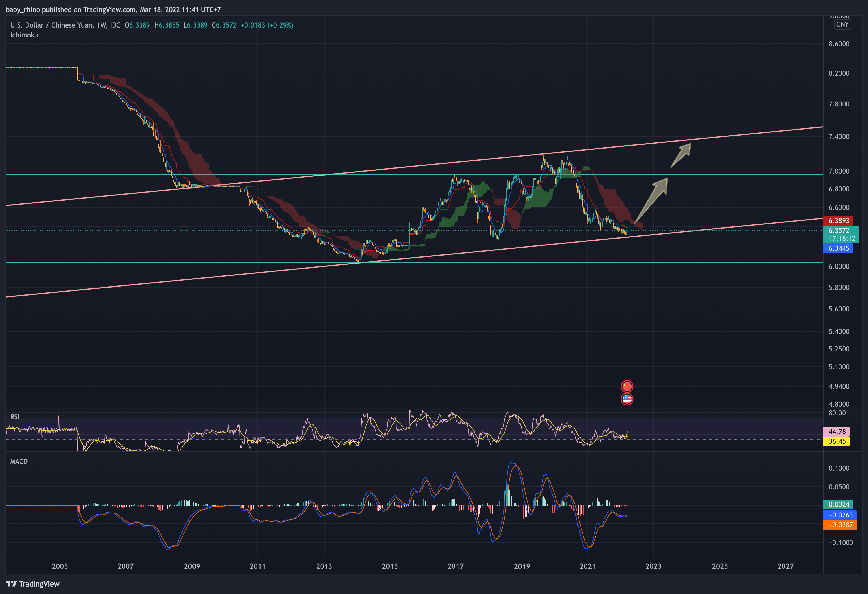
Task: Click the 2013 label on time axis
Action: pyautogui.click(x=324, y=566)
